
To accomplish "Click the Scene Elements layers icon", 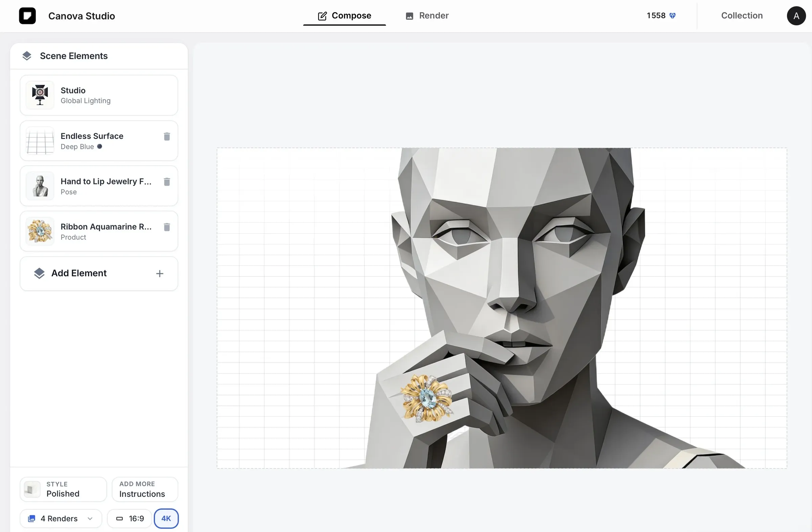I will tap(27, 55).
